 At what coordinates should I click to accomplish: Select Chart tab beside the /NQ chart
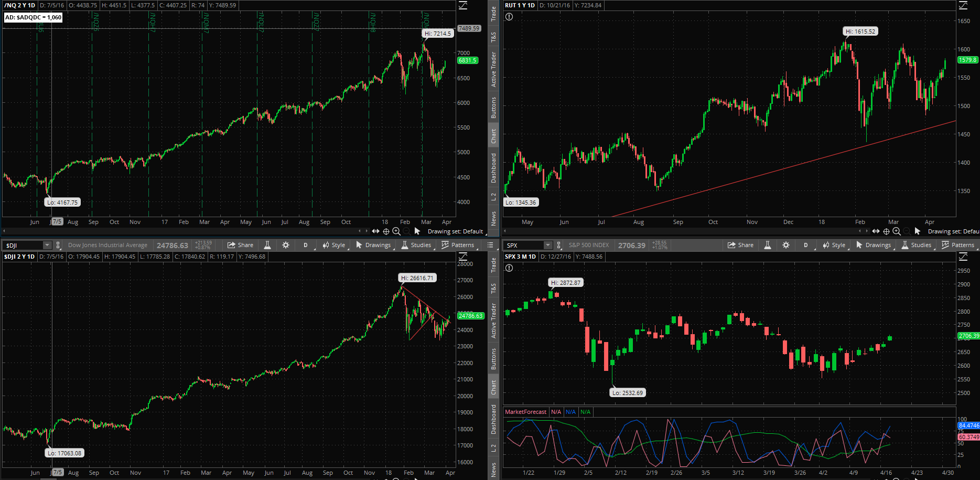tap(493, 136)
